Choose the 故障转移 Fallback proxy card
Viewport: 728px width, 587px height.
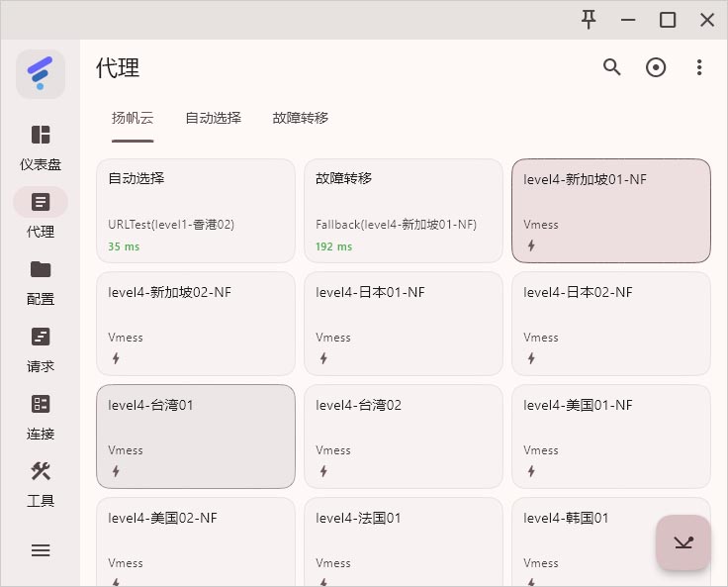[x=404, y=211]
